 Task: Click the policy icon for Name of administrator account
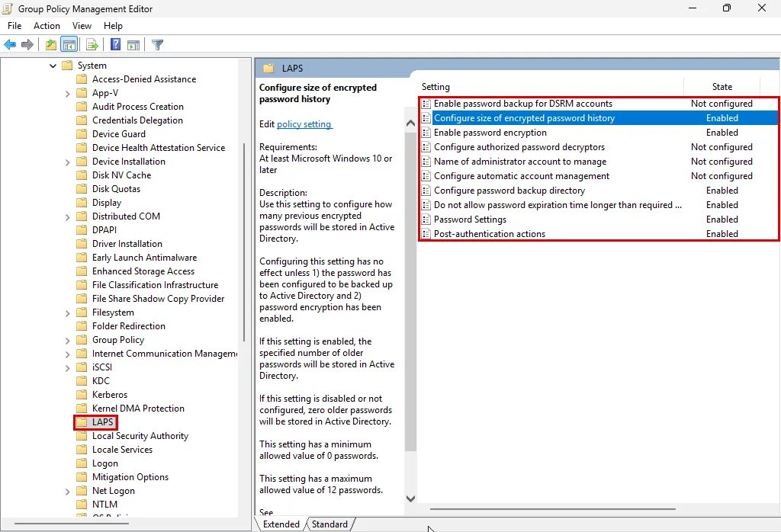426,162
